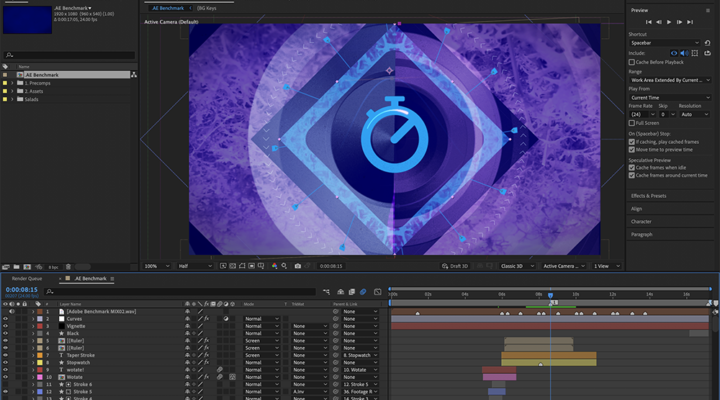The image size is (720, 400).
Task: Toggle include audio speaker icon in Preview
Action: click(x=684, y=53)
